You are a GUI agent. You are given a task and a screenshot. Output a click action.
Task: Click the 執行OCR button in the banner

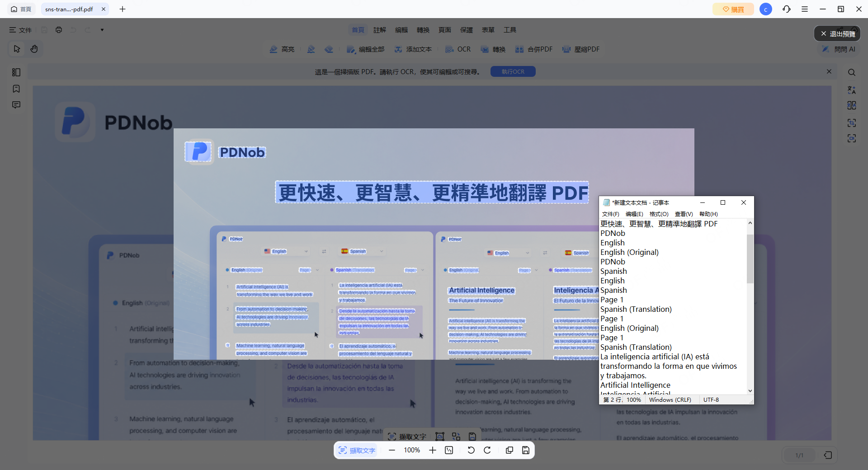point(513,71)
